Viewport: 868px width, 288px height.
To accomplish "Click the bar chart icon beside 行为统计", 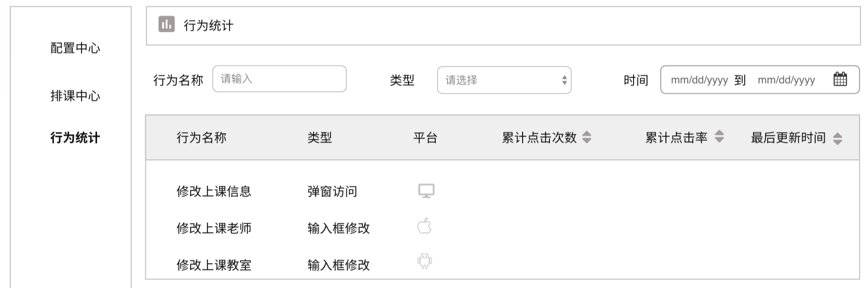I will [166, 24].
